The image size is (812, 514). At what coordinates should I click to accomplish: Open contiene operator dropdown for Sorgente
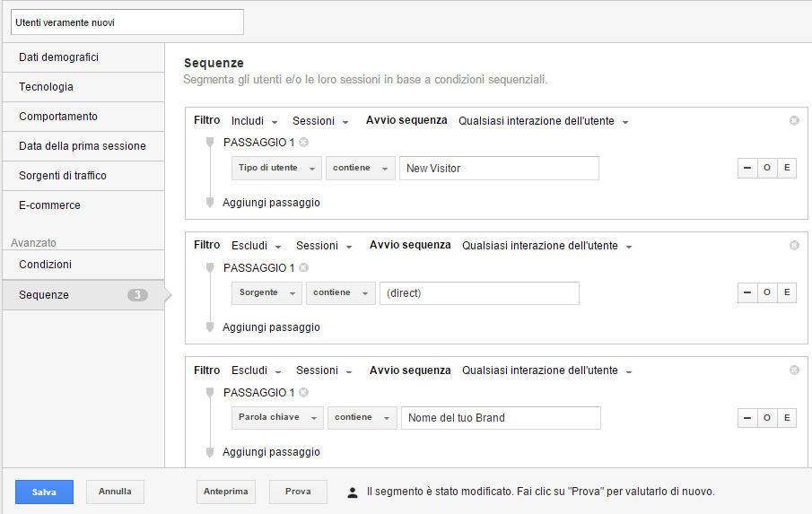pyautogui.click(x=340, y=293)
